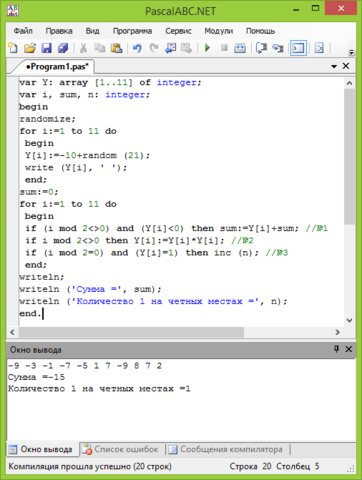Create a new file with the toolbar icon
Viewport: 362px width, 480px height.
click(13, 48)
